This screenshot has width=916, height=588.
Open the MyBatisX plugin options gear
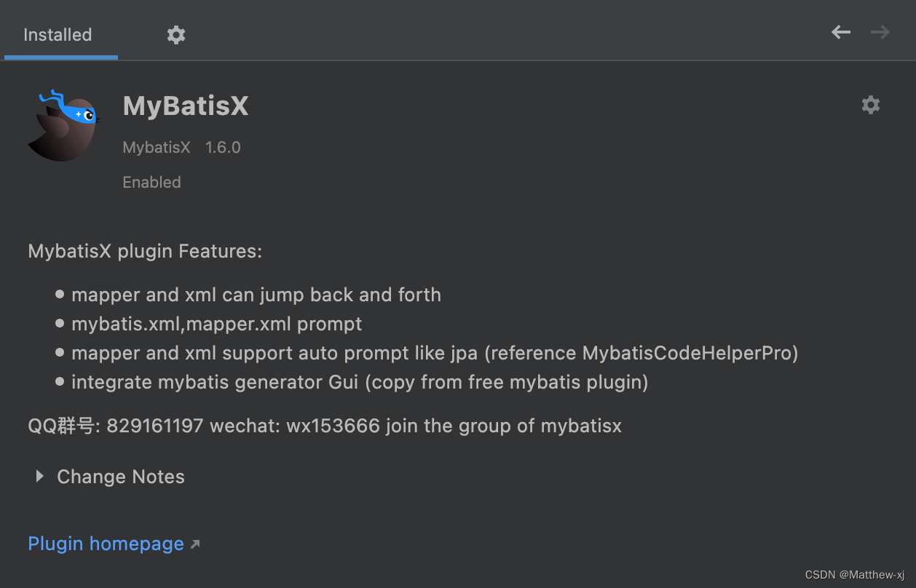(871, 105)
